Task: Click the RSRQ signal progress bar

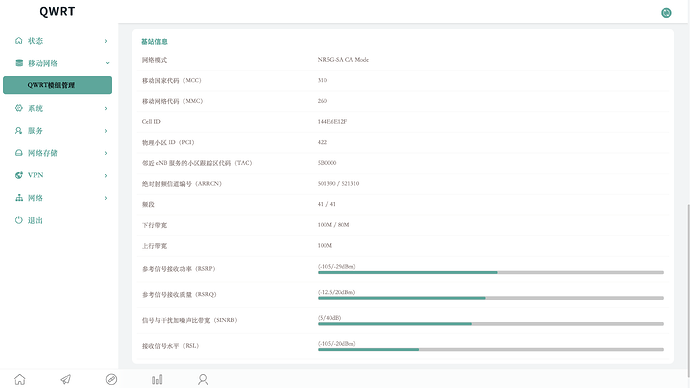Action: tap(491, 298)
